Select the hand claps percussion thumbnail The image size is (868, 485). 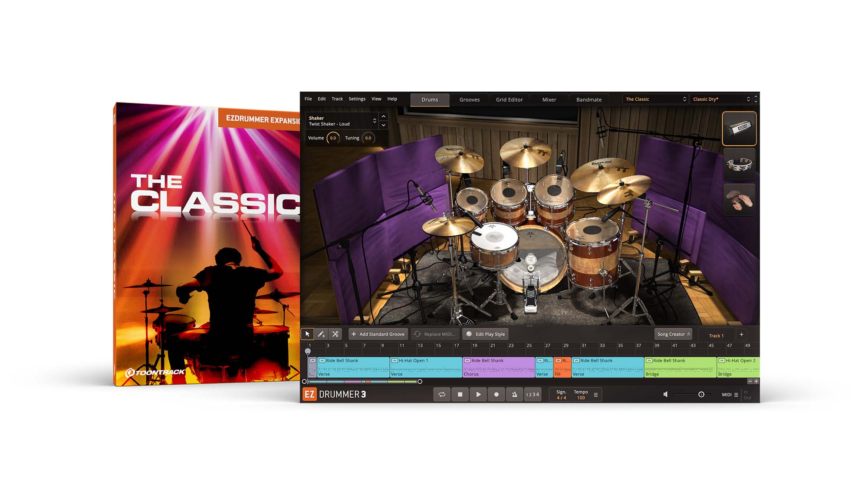point(739,200)
